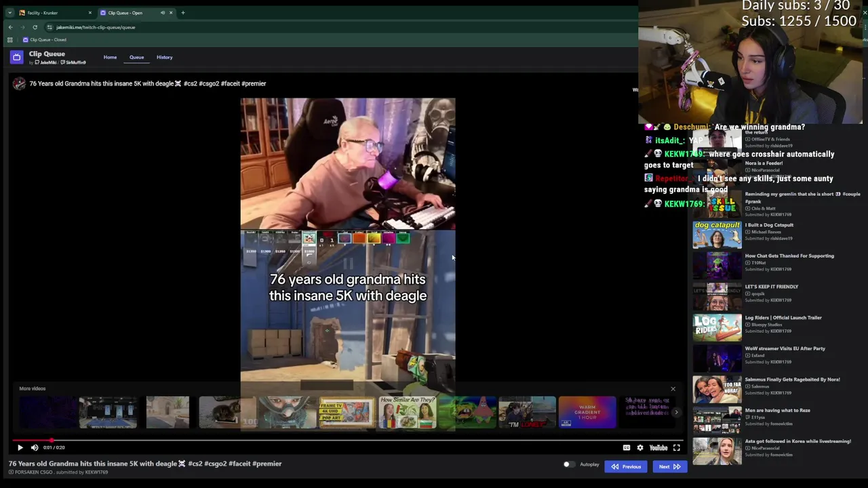Enter fullscreen video mode
The height and width of the screenshot is (488, 868).
tap(676, 447)
